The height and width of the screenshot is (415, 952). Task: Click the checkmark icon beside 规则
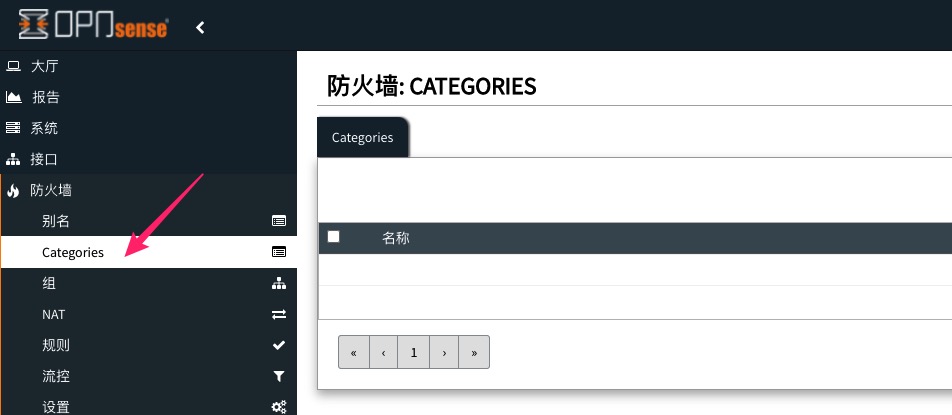(x=279, y=346)
